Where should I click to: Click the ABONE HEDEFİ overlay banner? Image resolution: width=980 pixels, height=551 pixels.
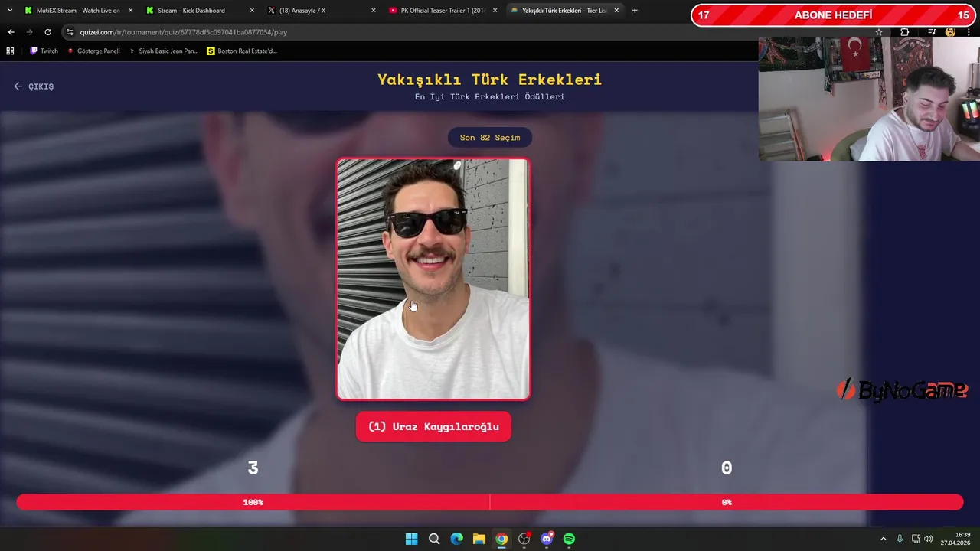coord(833,15)
